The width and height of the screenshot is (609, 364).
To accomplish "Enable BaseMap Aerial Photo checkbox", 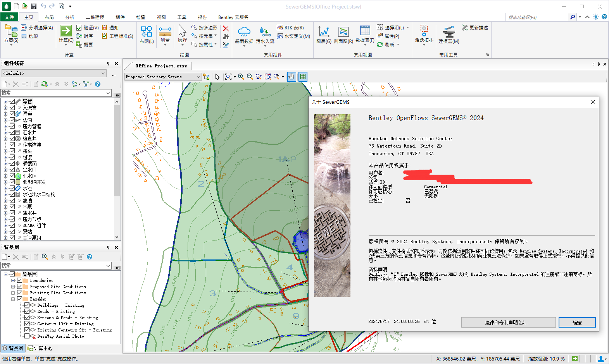I will click(x=27, y=336).
